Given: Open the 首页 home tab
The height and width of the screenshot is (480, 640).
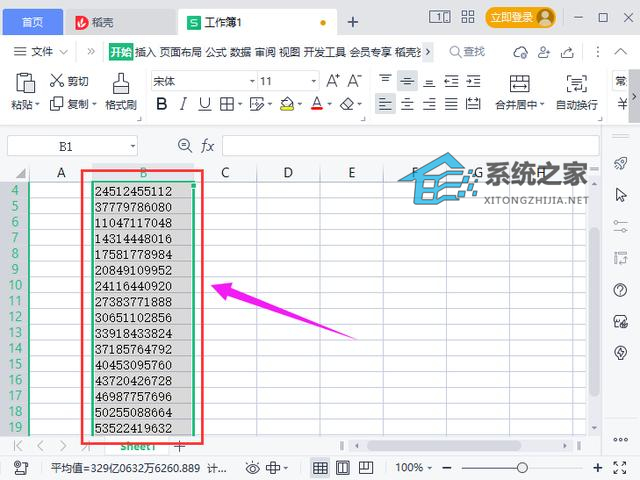Looking at the screenshot, I should [x=33, y=22].
